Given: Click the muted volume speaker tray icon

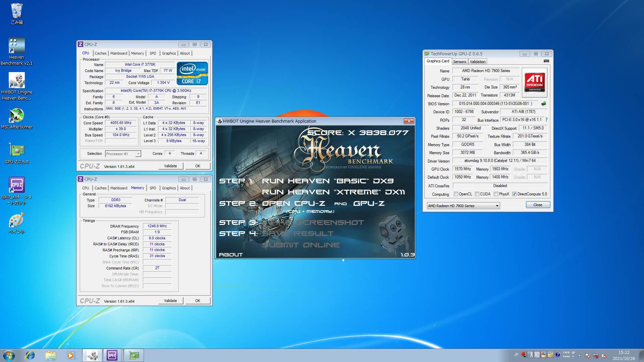Looking at the screenshot, I should (604, 355).
